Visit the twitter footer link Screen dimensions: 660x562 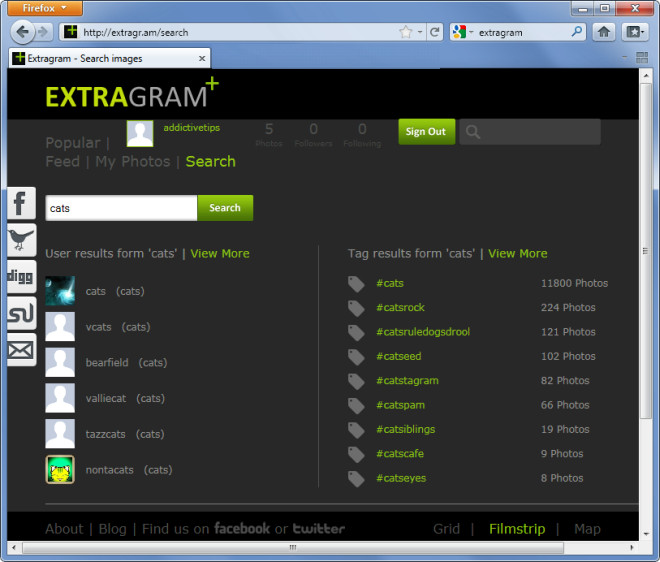tap(319, 528)
